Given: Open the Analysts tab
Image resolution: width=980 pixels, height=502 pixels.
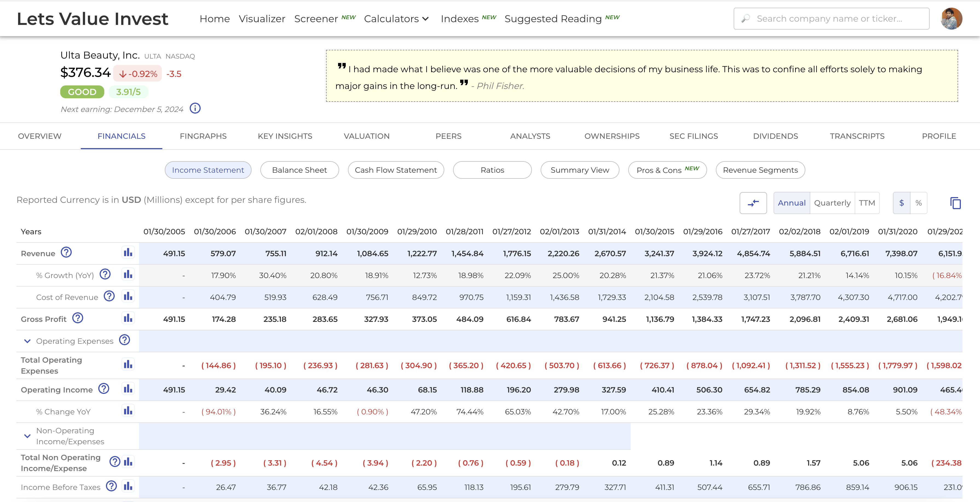Looking at the screenshot, I should (530, 136).
